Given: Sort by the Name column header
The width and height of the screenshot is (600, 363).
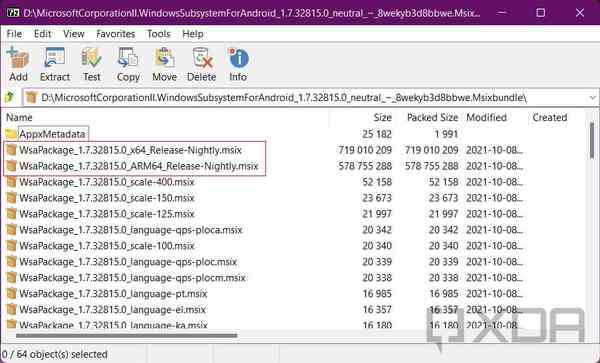Looking at the screenshot, I should (19, 117).
